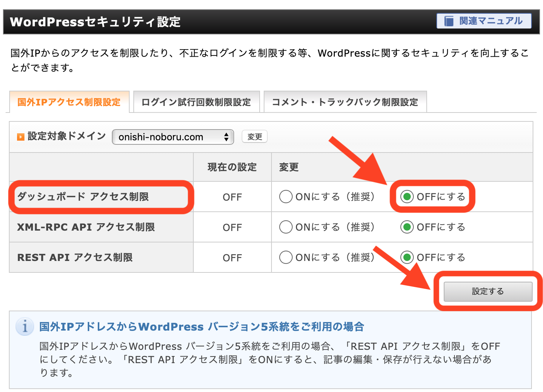Viewport: 543px width, 392px height.
Task: Click current OFF value for REST API row
Action: click(232, 258)
